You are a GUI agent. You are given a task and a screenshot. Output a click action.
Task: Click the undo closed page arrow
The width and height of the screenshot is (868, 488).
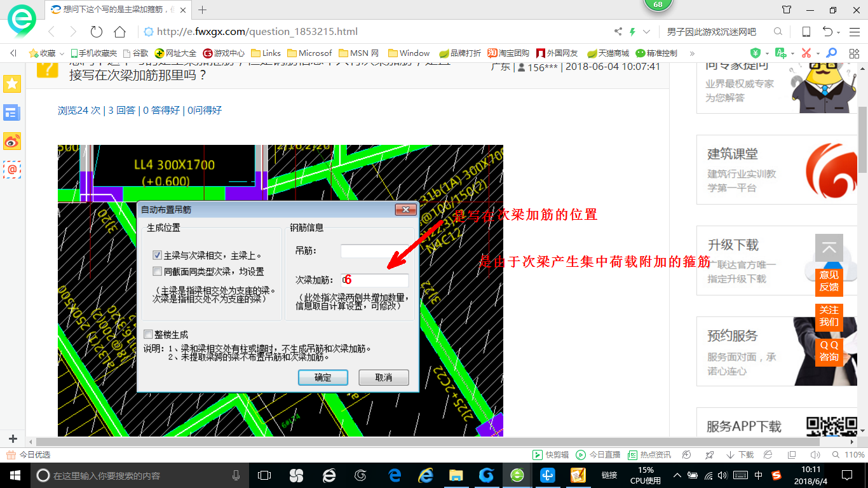827,32
